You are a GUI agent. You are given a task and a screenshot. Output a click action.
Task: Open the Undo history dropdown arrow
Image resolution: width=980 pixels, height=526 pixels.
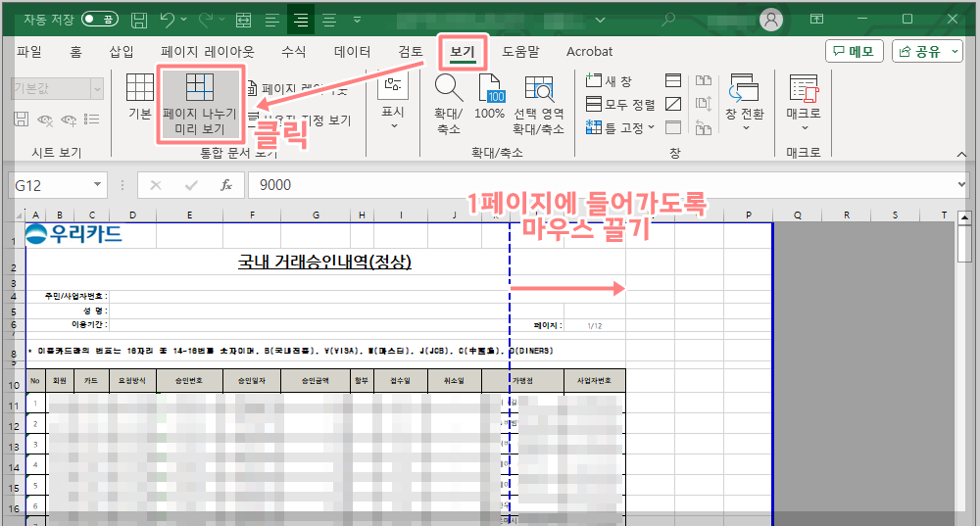184,20
